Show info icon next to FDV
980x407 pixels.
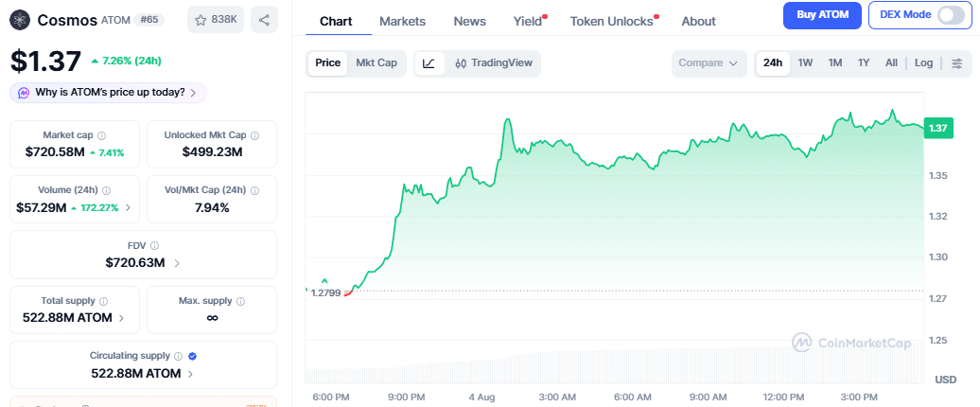coord(154,246)
